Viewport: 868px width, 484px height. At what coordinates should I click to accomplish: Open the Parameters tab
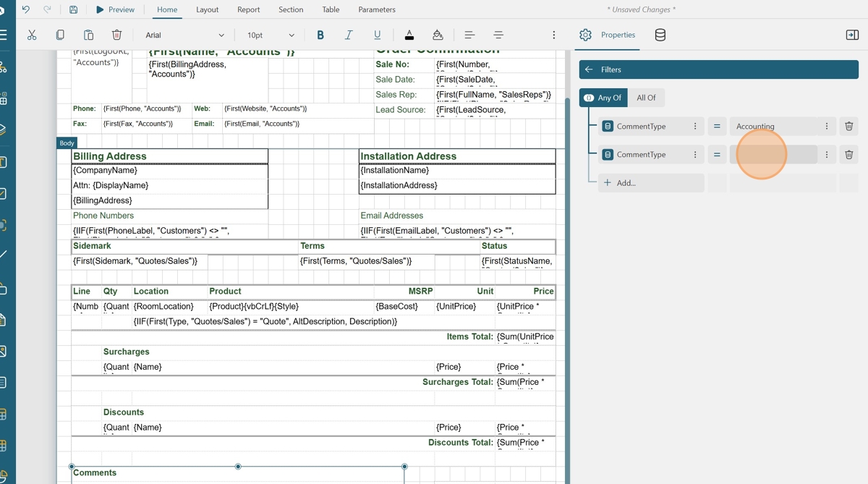click(x=376, y=9)
